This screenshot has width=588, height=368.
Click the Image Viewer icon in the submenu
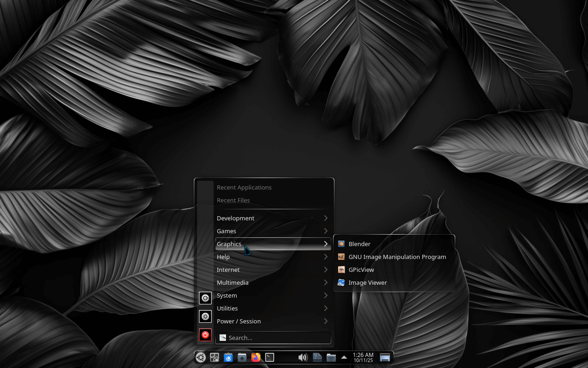tap(341, 282)
